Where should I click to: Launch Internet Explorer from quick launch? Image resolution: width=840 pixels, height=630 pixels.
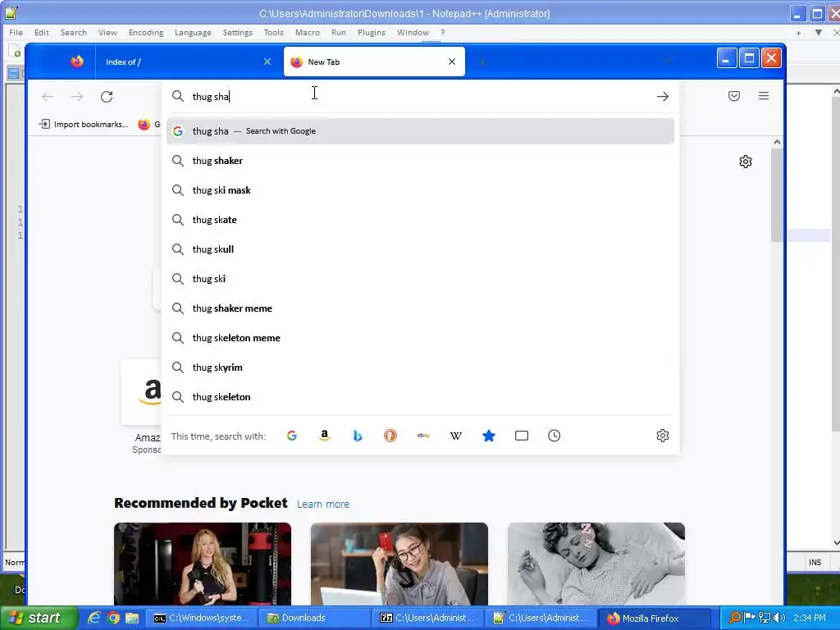pyautogui.click(x=94, y=618)
